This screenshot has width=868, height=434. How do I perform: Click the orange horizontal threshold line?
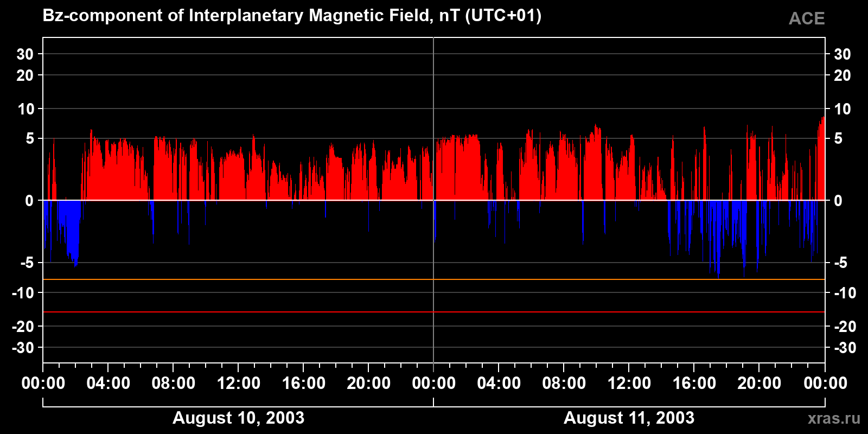click(x=434, y=279)
